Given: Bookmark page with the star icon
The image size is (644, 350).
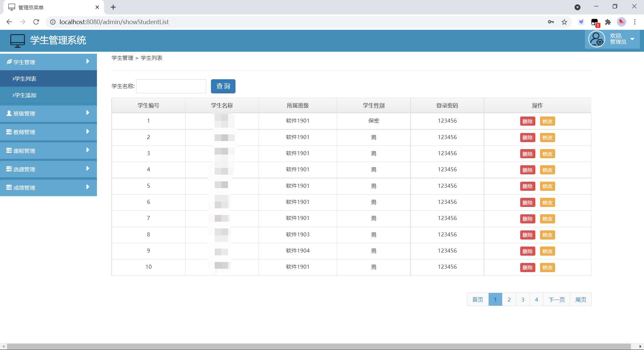Looking at the screenshot, I should (565, 22).
